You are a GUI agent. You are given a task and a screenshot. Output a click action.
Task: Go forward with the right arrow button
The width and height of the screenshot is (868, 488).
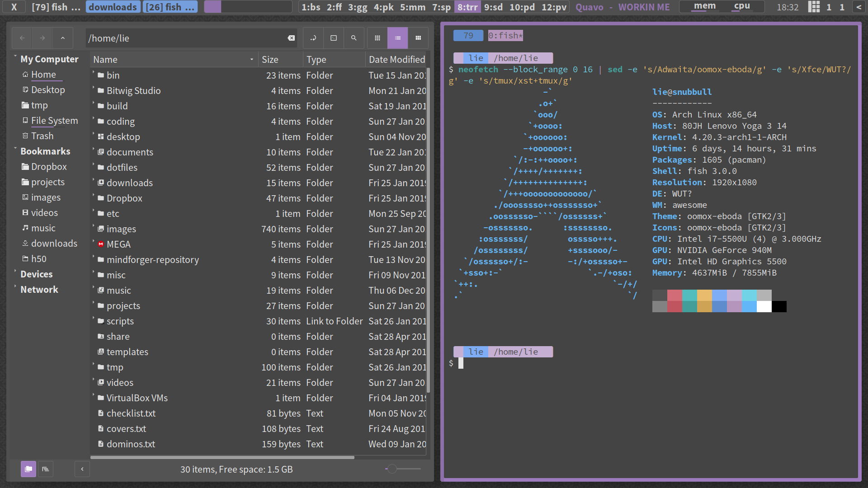click(x=42, y=38)
